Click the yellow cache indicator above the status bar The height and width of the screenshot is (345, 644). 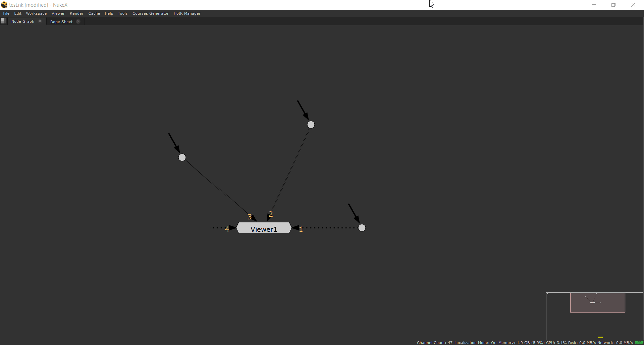600,337
